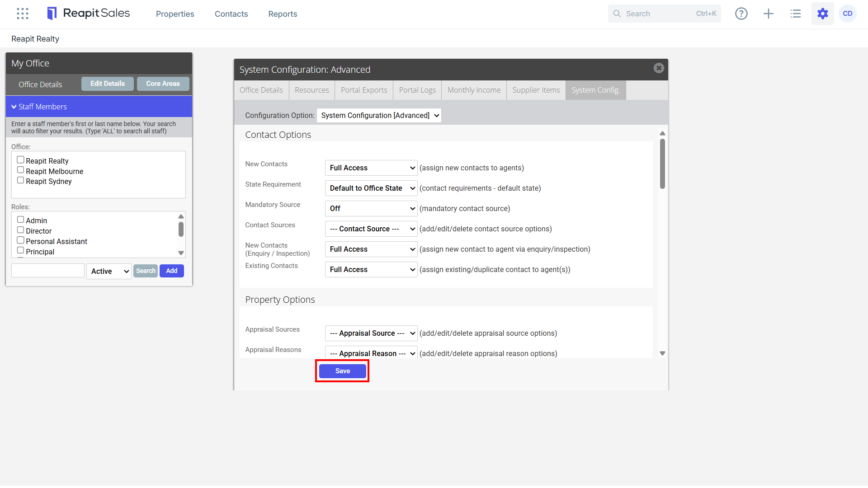868x488 pixels.
Task: Switch to the Portal Exports tab
Action: [x=364, y=90]
